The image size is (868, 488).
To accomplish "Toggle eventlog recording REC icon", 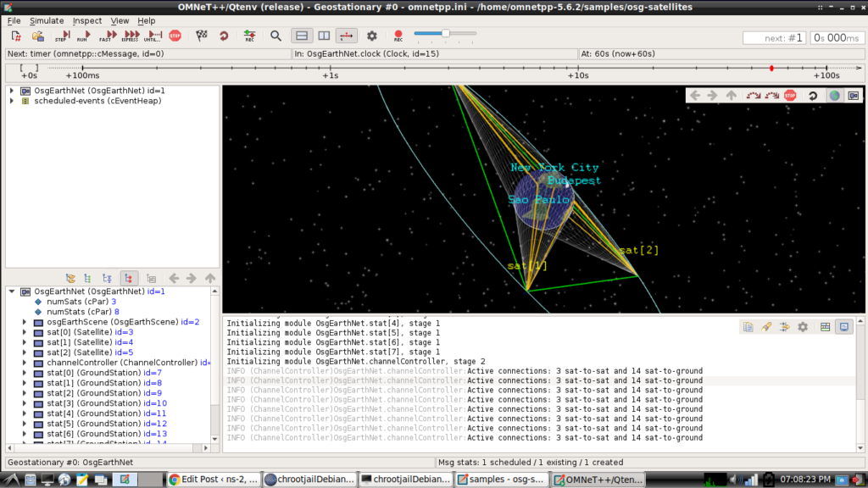I will coord(250,36).
